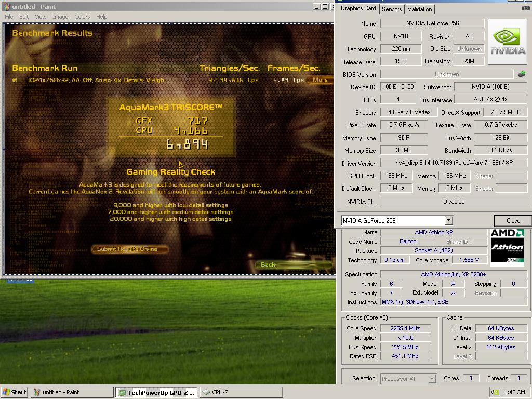Click the Paint taskbar button icon
The image size is (532, 399).
point(37,392)
